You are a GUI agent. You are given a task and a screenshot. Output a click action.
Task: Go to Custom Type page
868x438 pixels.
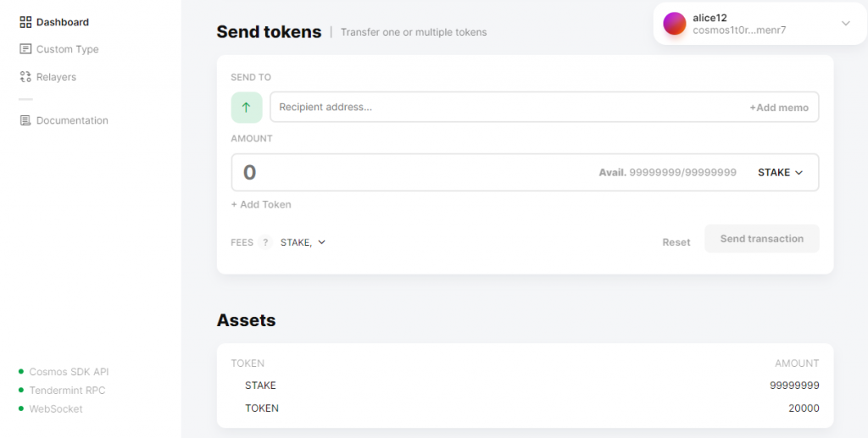[x=67, y=49]
